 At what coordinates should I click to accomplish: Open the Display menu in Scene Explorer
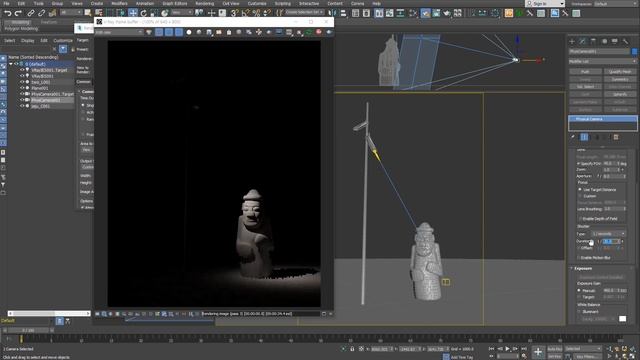coord(28,40)
